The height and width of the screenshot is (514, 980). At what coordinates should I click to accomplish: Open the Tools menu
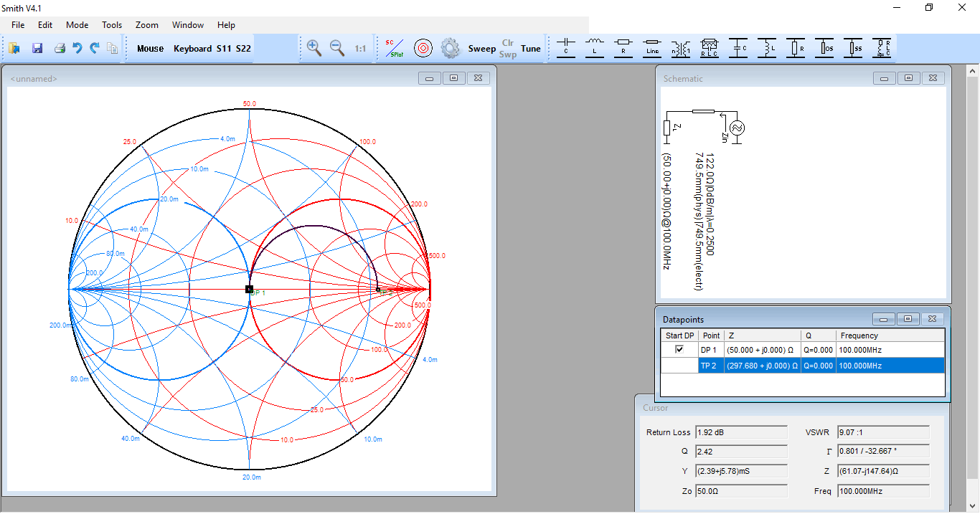[112, 25]
